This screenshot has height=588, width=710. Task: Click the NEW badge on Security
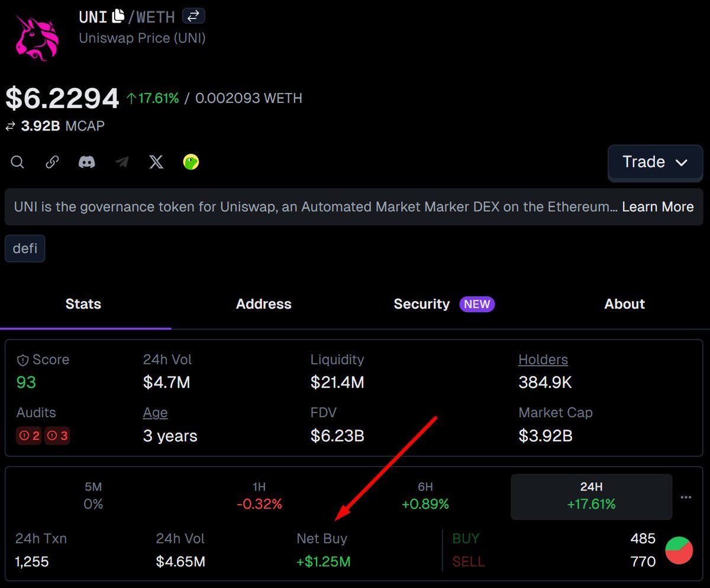(x=477, y=304)
